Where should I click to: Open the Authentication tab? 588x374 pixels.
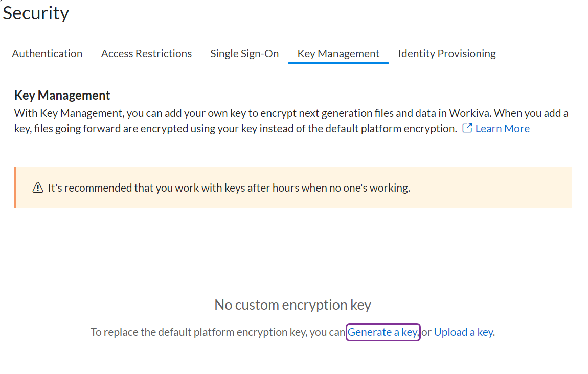(x=47, y=54)
